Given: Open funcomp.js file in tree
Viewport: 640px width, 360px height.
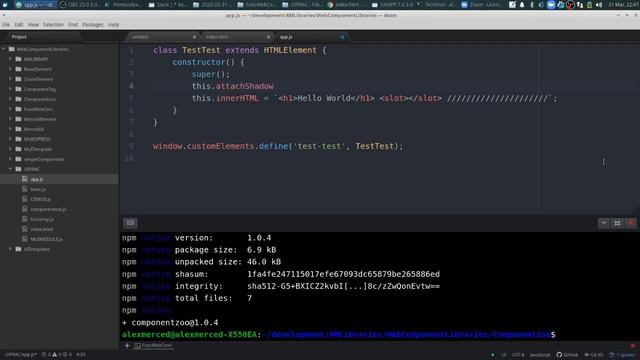Looking at the screenshot, I should [x=42, y=219].
